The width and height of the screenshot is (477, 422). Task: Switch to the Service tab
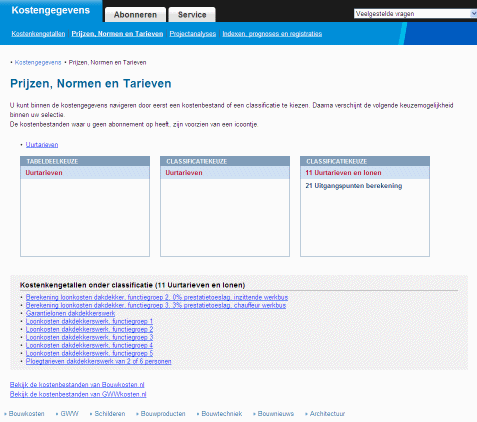(192, 15)
